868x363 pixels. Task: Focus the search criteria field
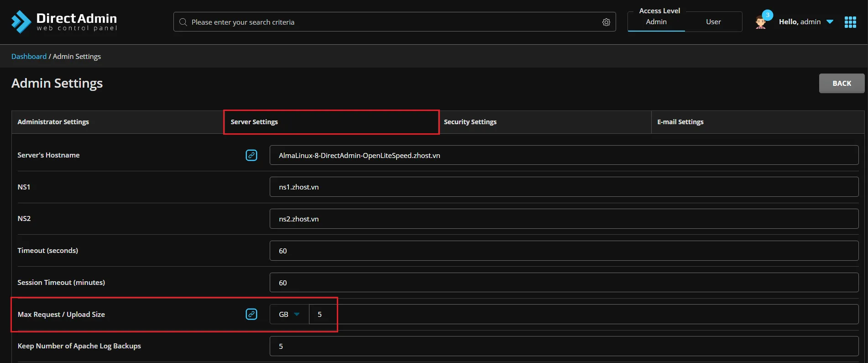pos(395,22)
